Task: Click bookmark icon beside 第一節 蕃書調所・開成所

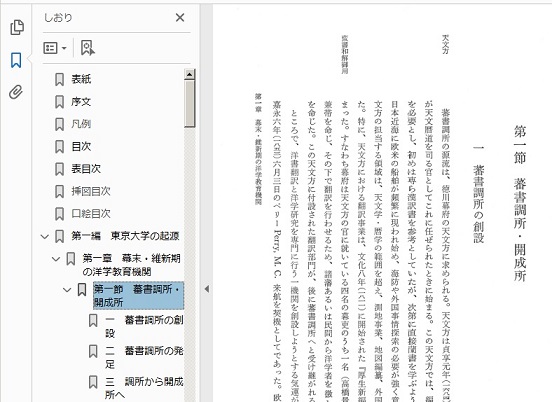Action: click(82, 290)
